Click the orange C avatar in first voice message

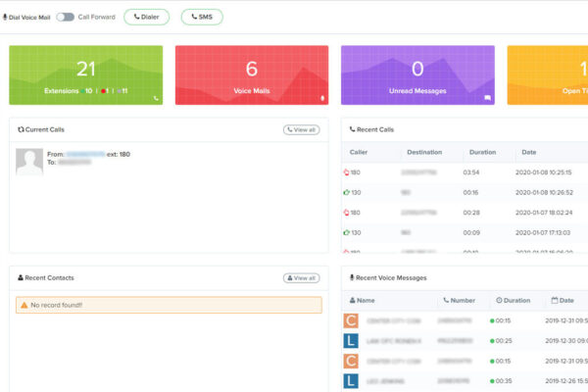351,320
